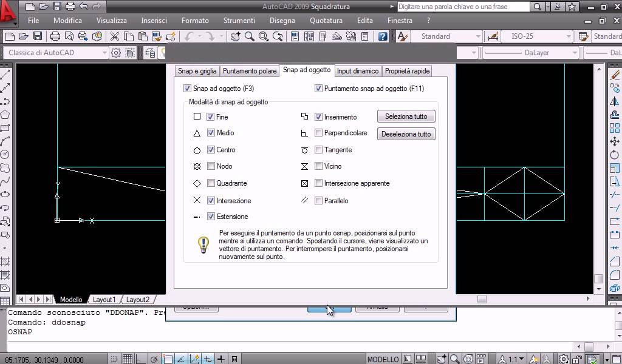Click the Workspace settings gear icon

point(116,53)
